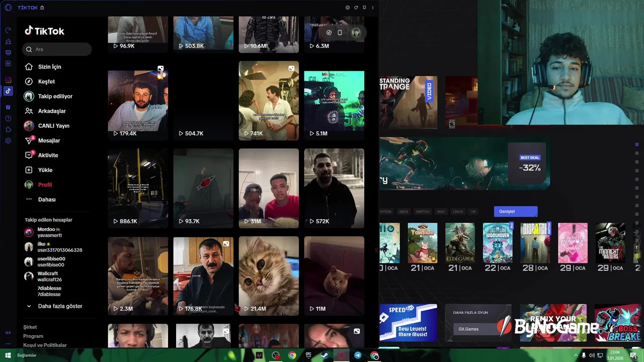This screenshot has height=362, width=644.
Task: Click the TikTok logo
Action: click(44, 31)
